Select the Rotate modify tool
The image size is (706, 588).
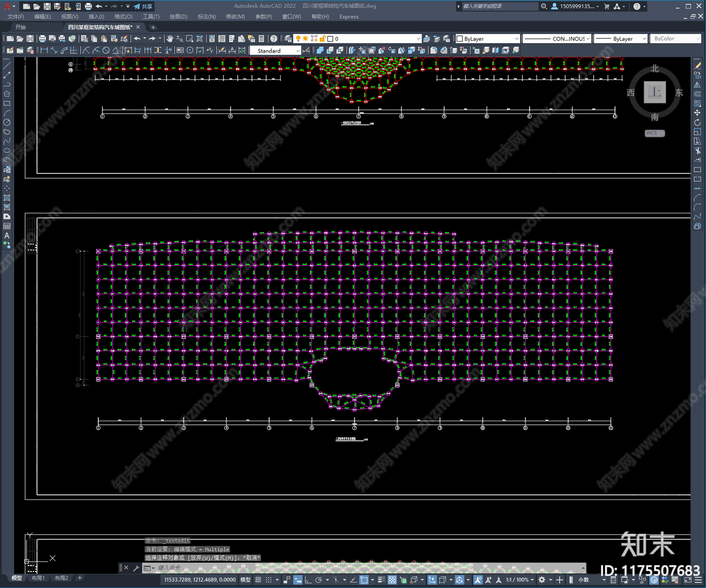coord(697,122)
